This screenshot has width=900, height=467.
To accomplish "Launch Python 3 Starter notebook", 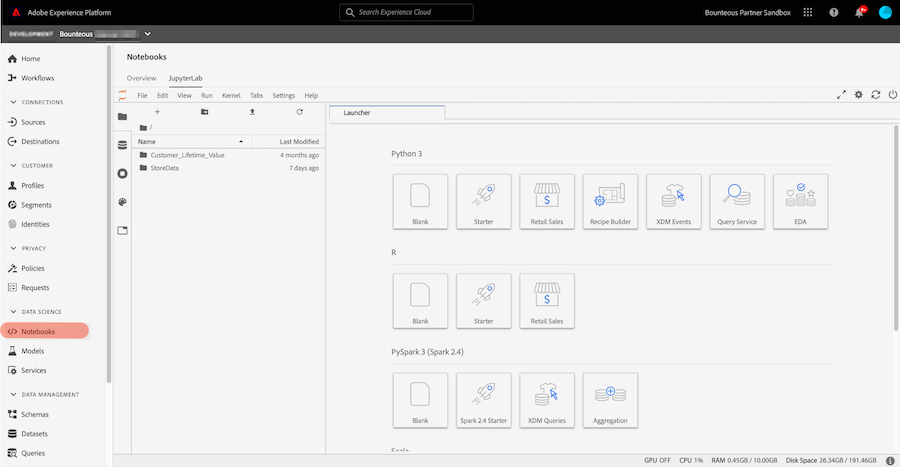I will pos(483,201).
